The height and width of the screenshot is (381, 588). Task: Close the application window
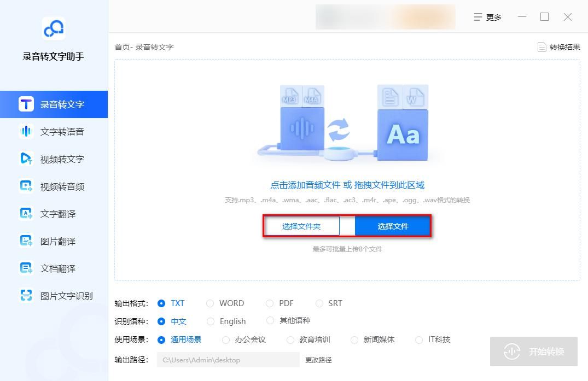click(x=568, y=17)
